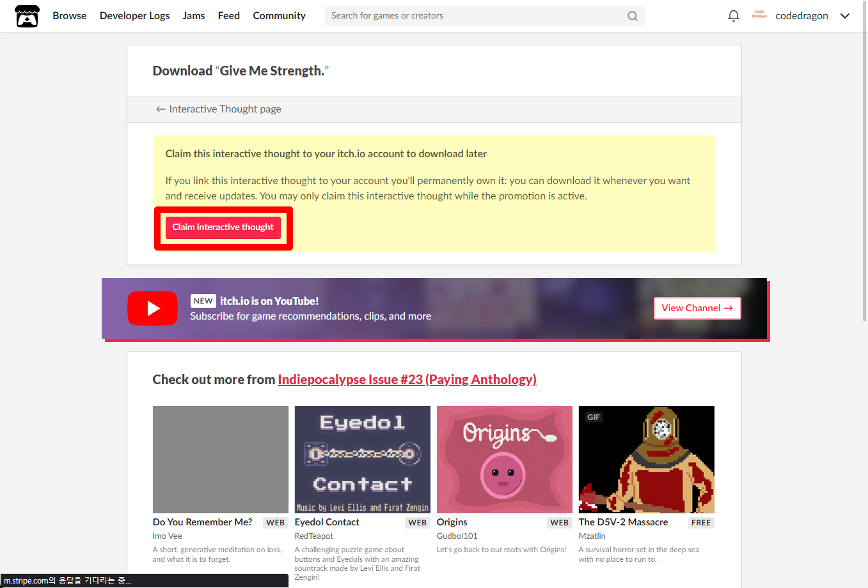
Task: Click the codedragon avatar image
Action: (759, 15)
